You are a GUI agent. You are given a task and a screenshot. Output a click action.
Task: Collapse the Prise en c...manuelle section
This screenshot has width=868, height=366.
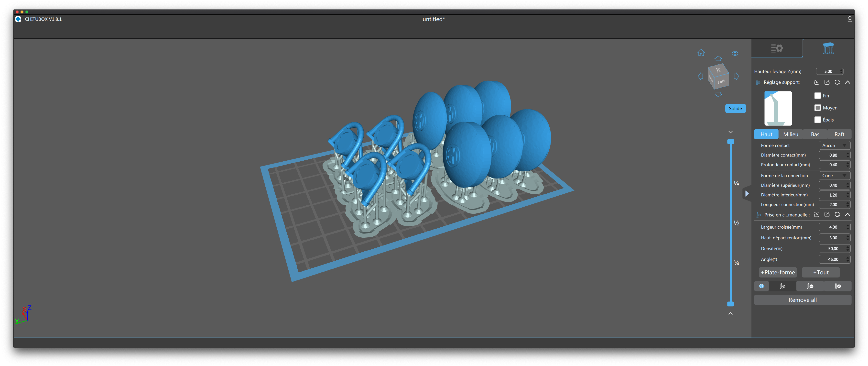847,215
